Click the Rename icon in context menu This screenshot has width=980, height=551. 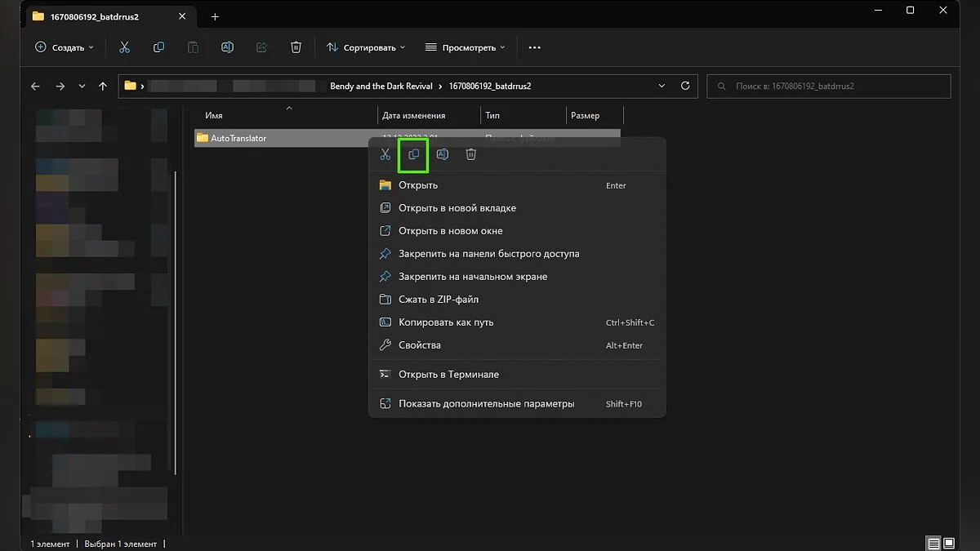pos(442,154)
